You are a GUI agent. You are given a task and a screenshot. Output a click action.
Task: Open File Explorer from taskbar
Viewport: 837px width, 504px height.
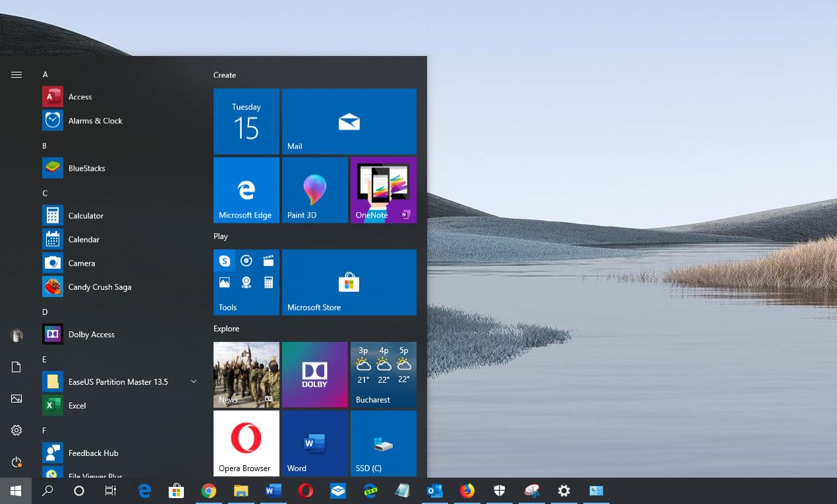(x=241, y=491)
